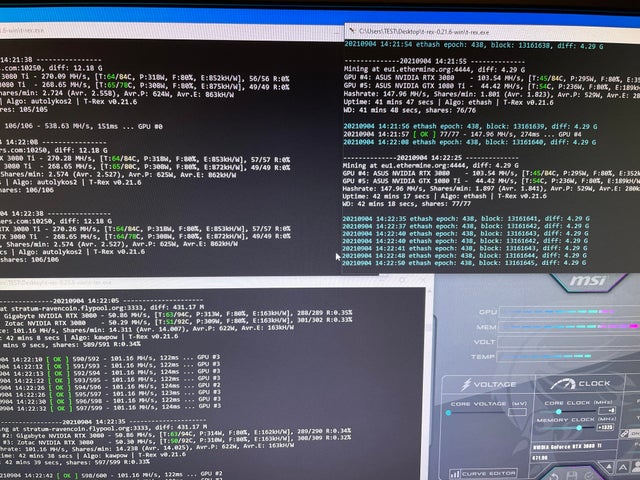Click the 3080 Ti 270.09 MH/s line

145,77
